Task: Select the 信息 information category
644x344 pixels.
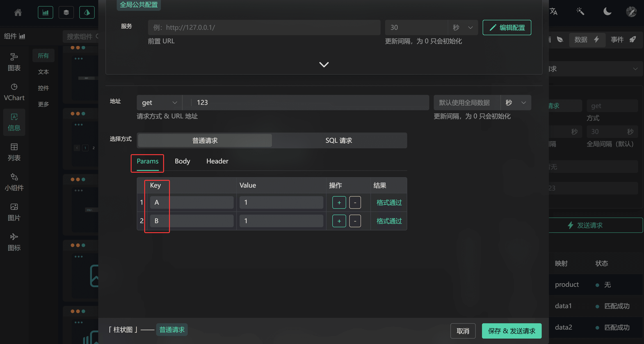Action: coord(14,122)
